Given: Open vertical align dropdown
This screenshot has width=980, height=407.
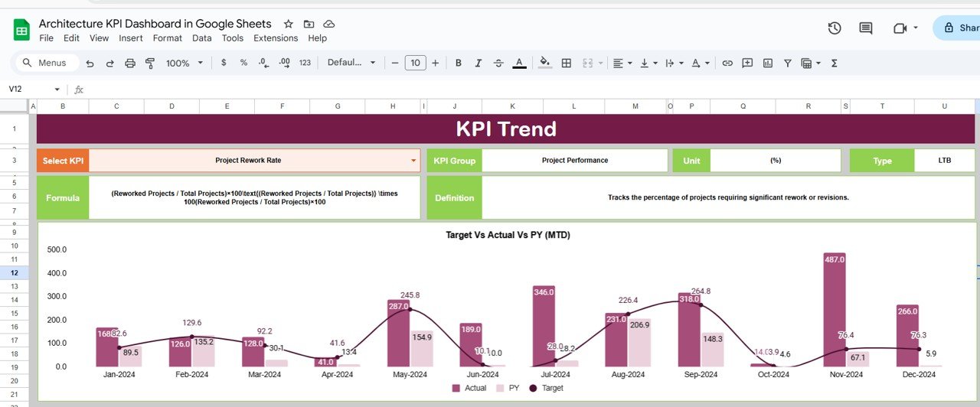Looking at the screenshot, I should click(x=648, y=63).
